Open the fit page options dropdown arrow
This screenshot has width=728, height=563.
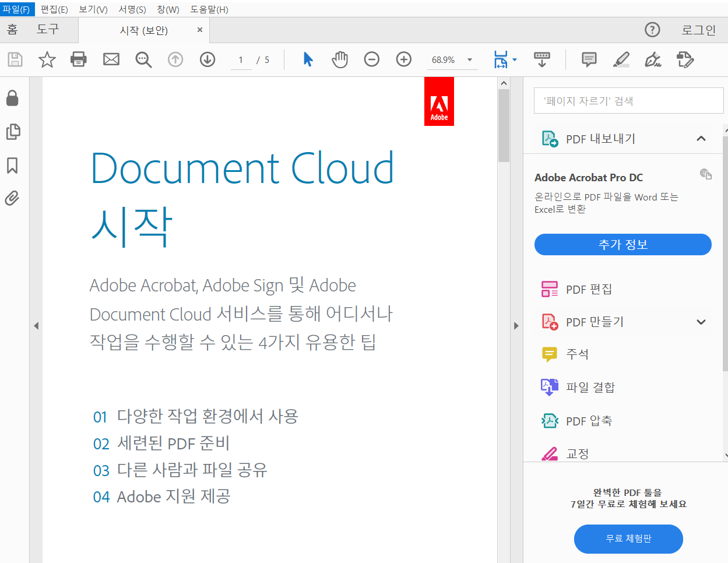[x=515, y=59]
